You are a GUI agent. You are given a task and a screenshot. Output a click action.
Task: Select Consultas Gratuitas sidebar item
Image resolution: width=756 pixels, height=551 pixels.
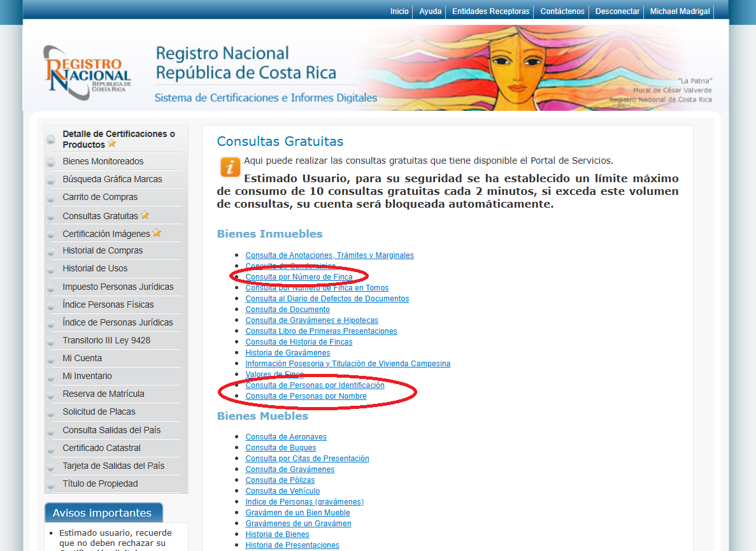click(100, 216)
